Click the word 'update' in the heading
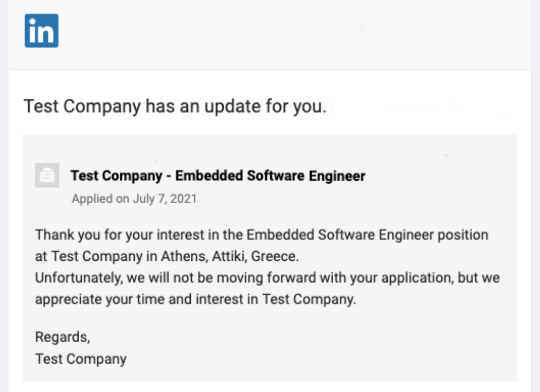 point(232,106)
